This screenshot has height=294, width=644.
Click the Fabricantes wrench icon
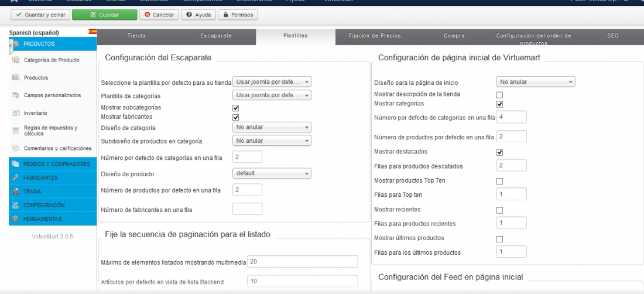(16, 178)
